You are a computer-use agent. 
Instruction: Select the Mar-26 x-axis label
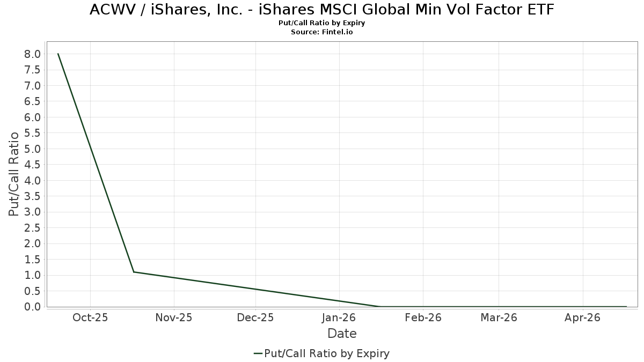[x=499, y=317]
